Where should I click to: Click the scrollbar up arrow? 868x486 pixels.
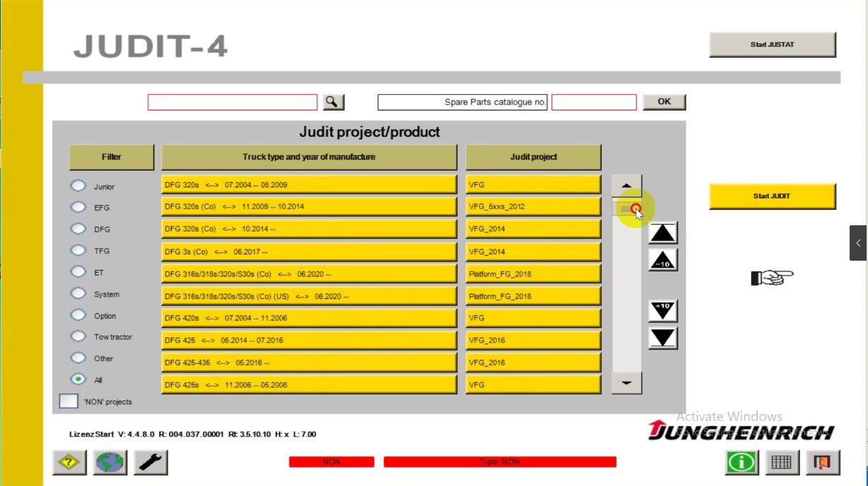(626, 186)
